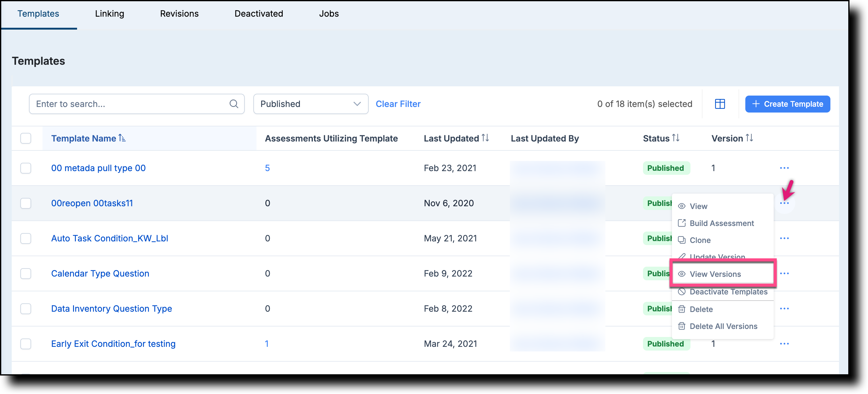868x394 pixels.
Task: Open the 00 metada pull type 00 template
Action: (x=98, y=168)
